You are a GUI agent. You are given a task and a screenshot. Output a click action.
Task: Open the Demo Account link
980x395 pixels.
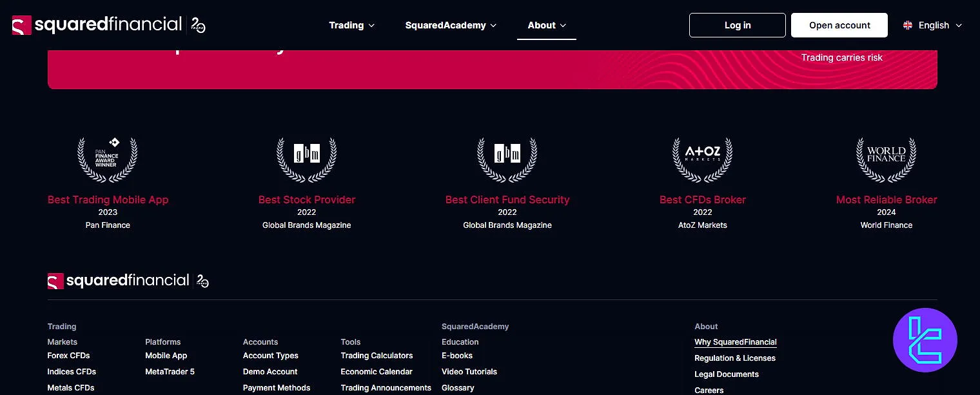270,372
